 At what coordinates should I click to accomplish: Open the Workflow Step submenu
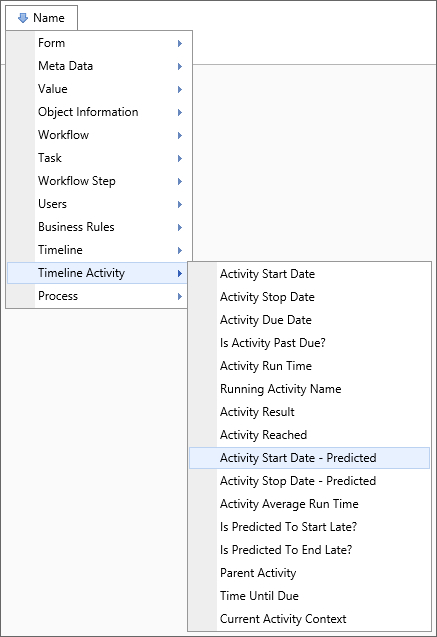(x=99, y=181)
